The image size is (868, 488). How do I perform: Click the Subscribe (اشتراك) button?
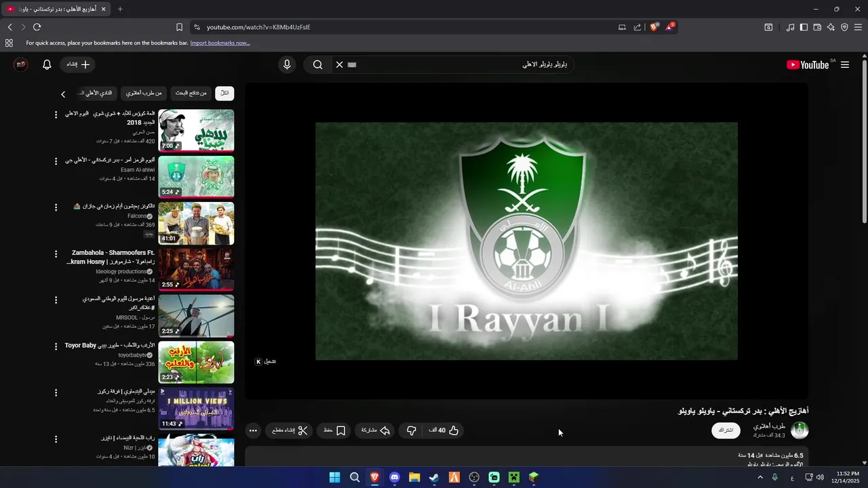[x=726, y=430]
